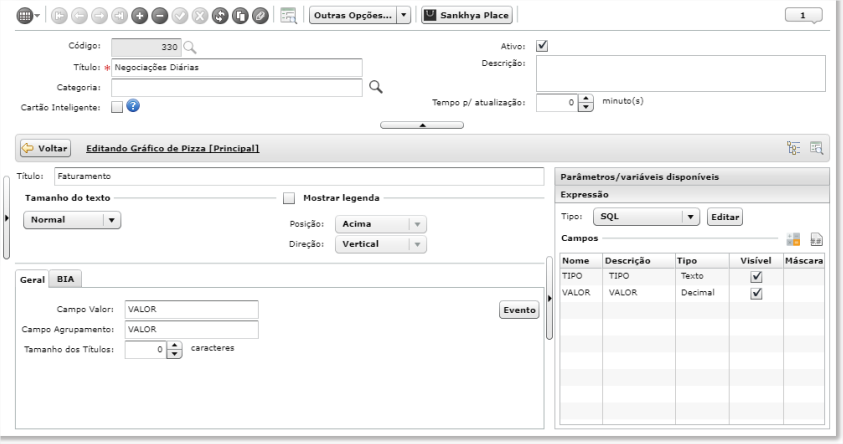
Task: Click the magnifier next to Código
Action: (x=189, y=47)
